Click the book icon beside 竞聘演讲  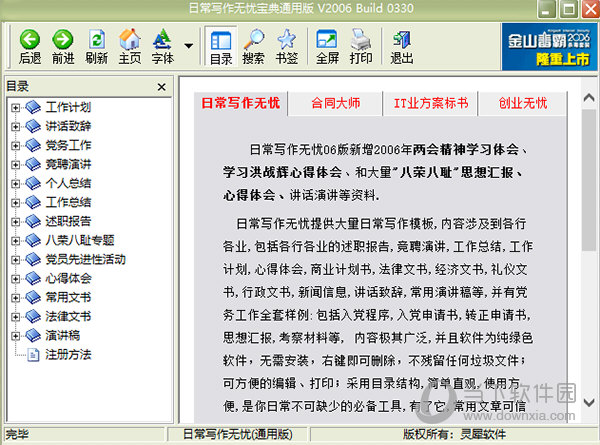coord(33,165)
